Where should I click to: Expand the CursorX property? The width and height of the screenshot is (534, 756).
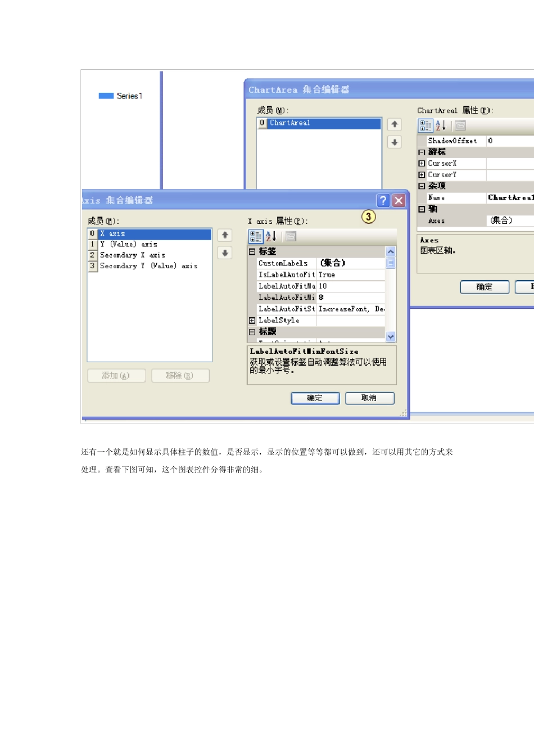(x=422, y=164)
